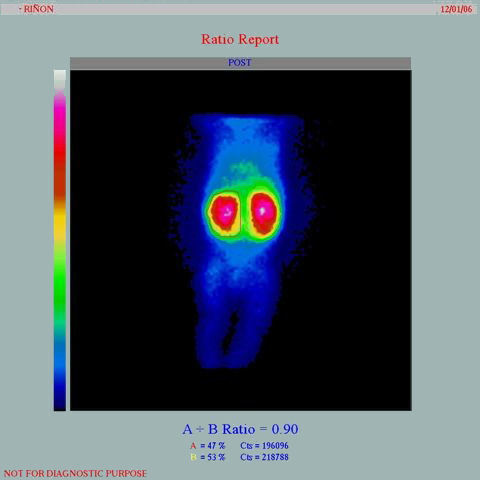This screenshot has height=480, width=480.
Task: Click the 'Cts = 196096' value
Action: point(264,446)
